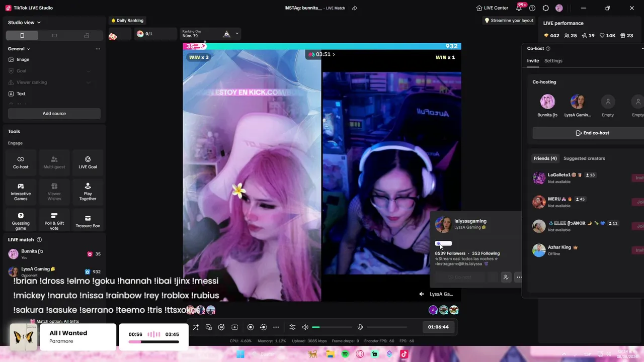This screenshot has width=644, height=362.
Task: Open the settings gear in title bar
Action: click(x=546, y=8)
